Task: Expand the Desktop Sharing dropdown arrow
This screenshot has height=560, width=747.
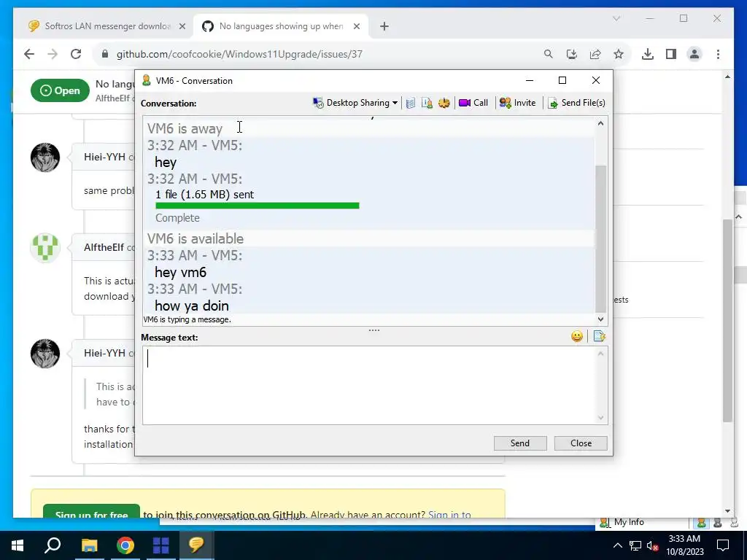Action: [x=395, y=103]
